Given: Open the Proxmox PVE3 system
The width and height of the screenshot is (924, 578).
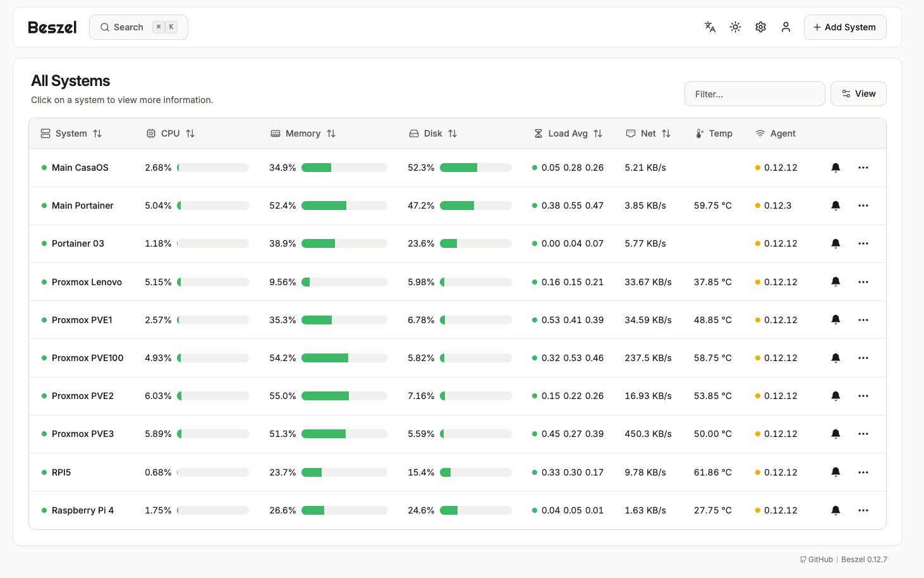Looking at the screenshot, I should (83, 434).
